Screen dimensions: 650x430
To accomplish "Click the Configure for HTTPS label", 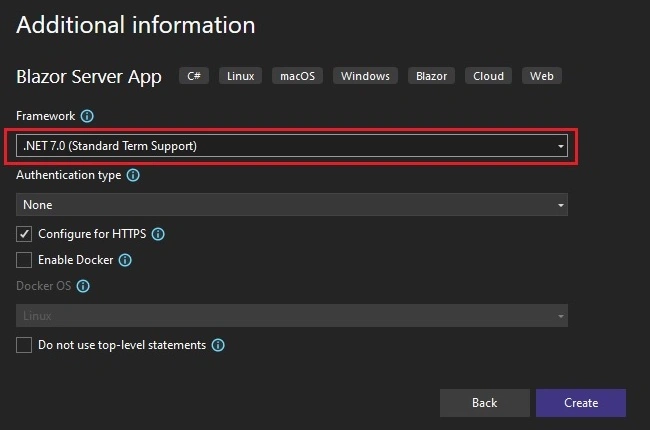I will [x=92, y=234].
